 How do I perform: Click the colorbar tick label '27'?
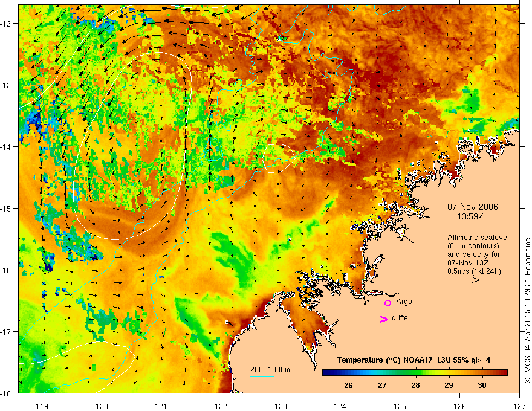[x=382, y=386]
